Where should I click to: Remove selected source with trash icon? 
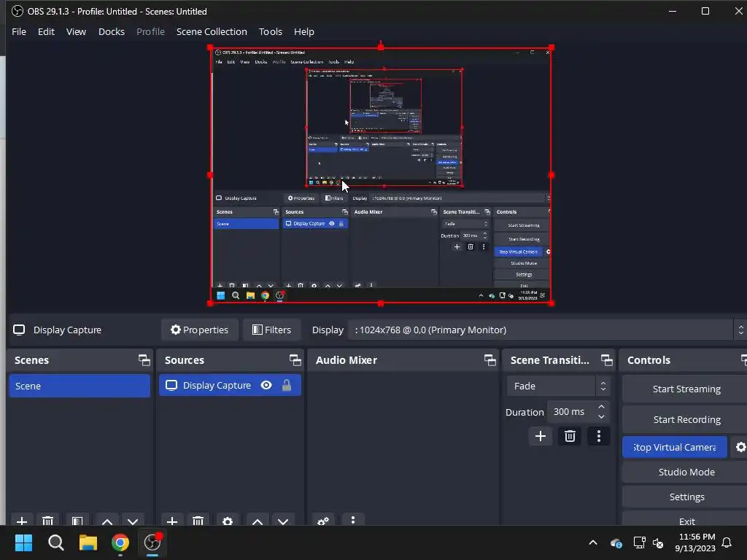pos(198,521)
